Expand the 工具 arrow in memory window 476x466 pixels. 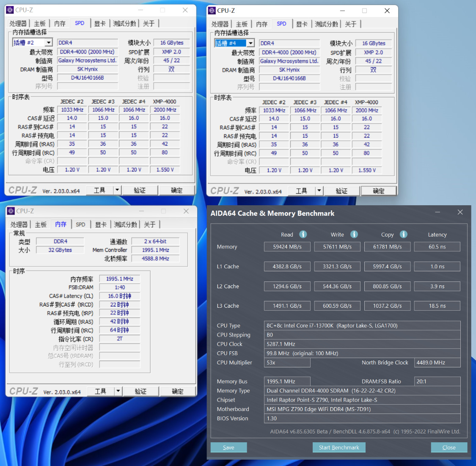tap(118, 392)
